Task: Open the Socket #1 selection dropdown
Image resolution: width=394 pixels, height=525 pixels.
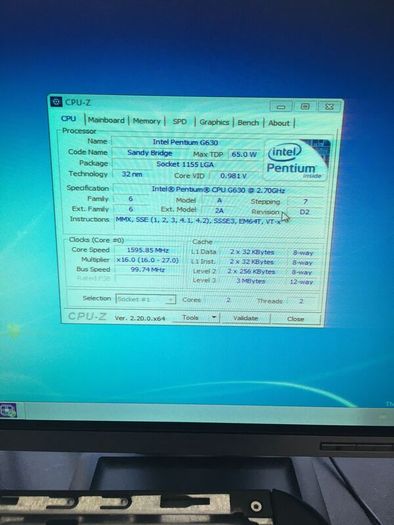Action: (145, 299)
